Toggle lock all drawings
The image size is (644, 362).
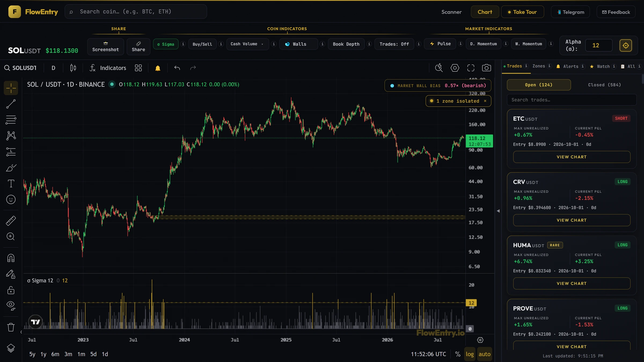coord(11,290)
